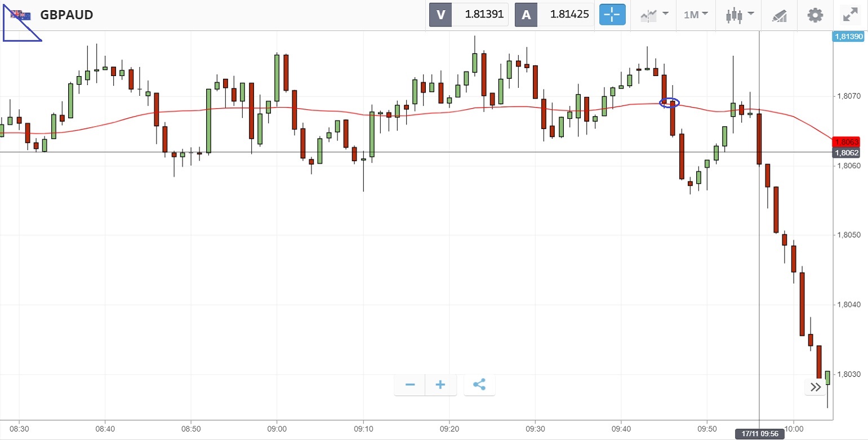This screenshot has width=868, height=440.
Task: Share the chart
Action: (x=479, y=385)
